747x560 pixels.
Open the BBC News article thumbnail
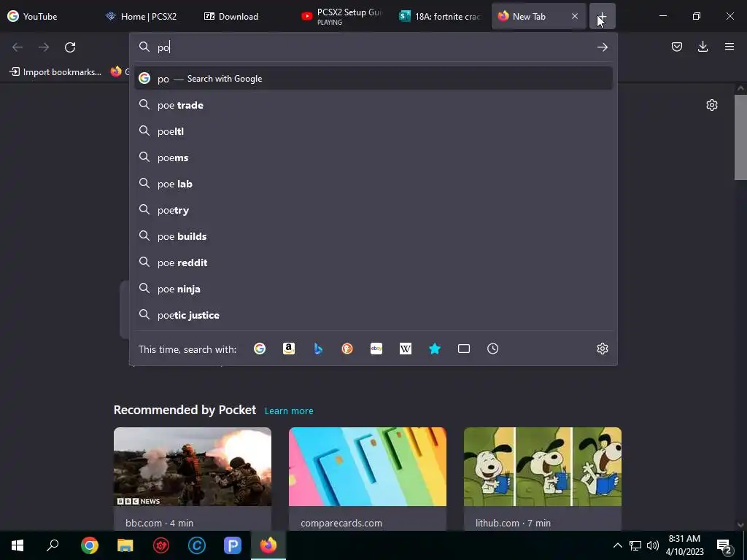[193, 466]
